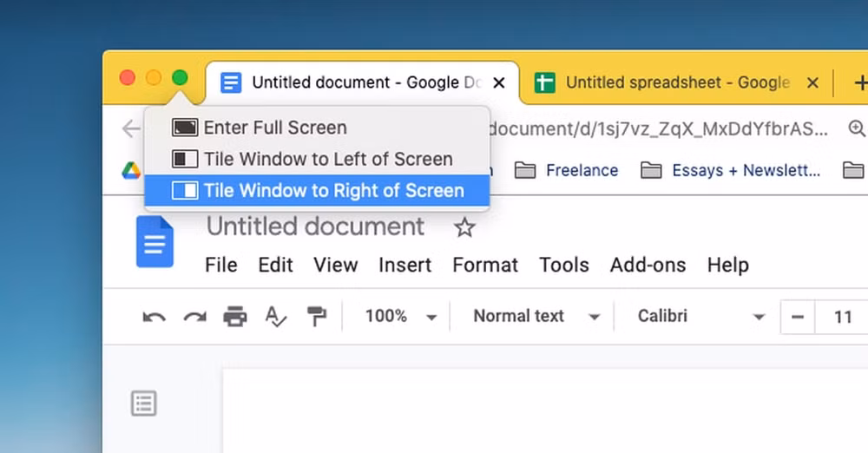
Task: Open the Help menu
Action: (728, 265)
